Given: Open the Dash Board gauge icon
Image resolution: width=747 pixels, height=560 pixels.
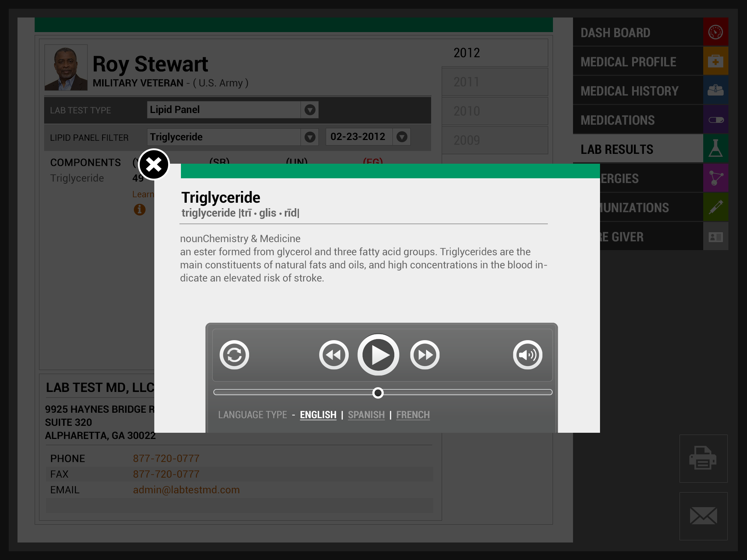Looking at the screenshot, I should click(x=715, y=32).
